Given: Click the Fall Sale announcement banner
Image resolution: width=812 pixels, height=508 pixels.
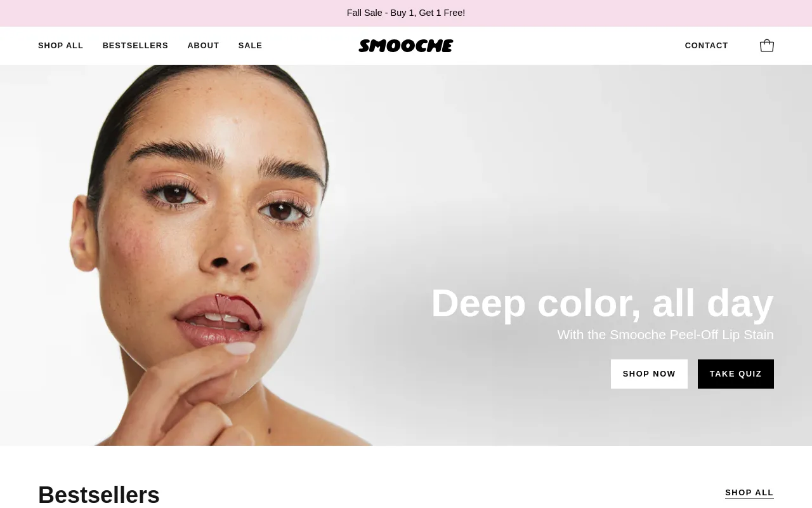Looking at the screenshot, I should [406, 13].
